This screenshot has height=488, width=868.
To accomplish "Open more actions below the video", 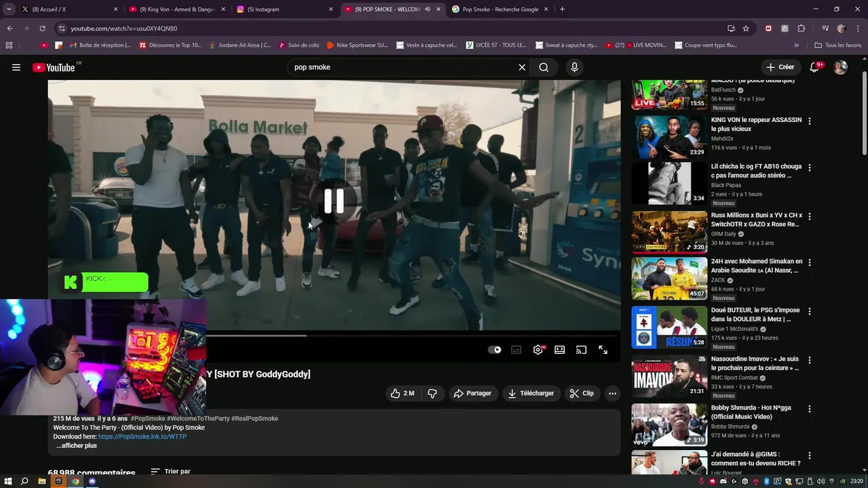I will tap(612, 393).
